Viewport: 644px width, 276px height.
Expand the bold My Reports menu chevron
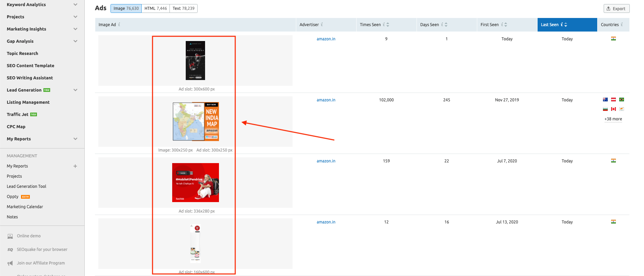coord(75,139)
